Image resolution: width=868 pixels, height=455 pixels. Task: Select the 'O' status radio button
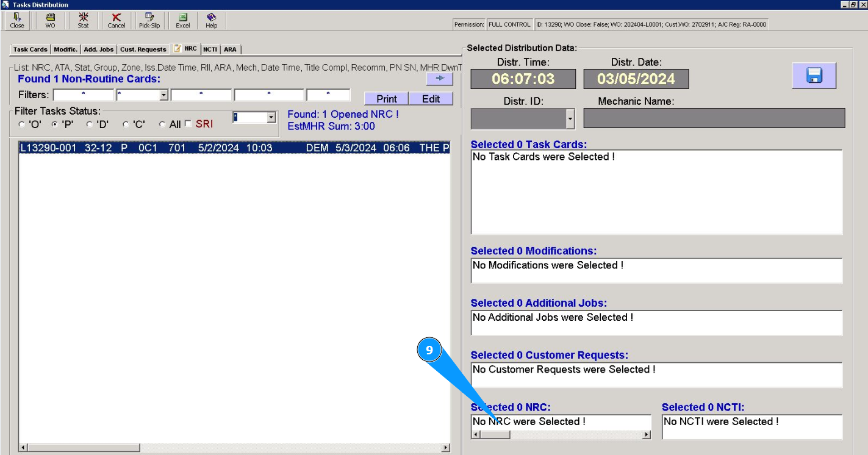point(22,124)
